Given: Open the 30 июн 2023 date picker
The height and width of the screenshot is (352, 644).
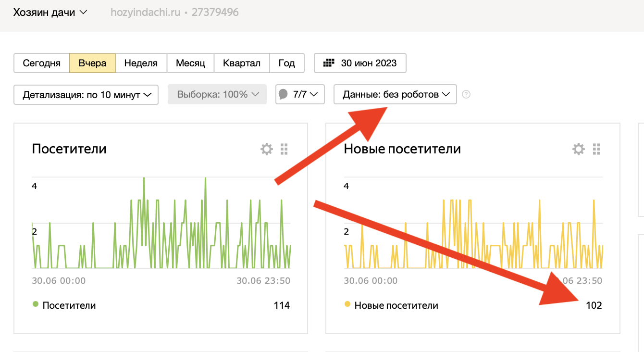Looking at the screenshot, I should click(x=360, y=63).
